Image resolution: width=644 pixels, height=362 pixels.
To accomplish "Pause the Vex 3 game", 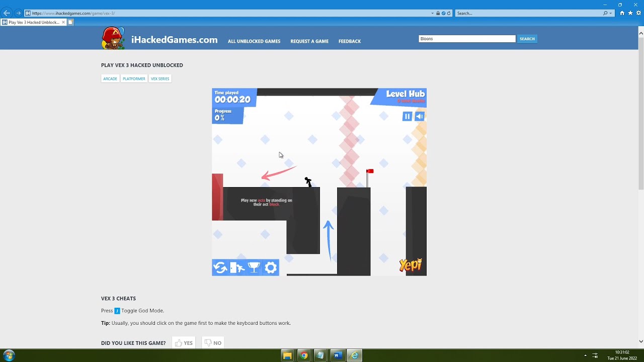I will coord(407,116).
